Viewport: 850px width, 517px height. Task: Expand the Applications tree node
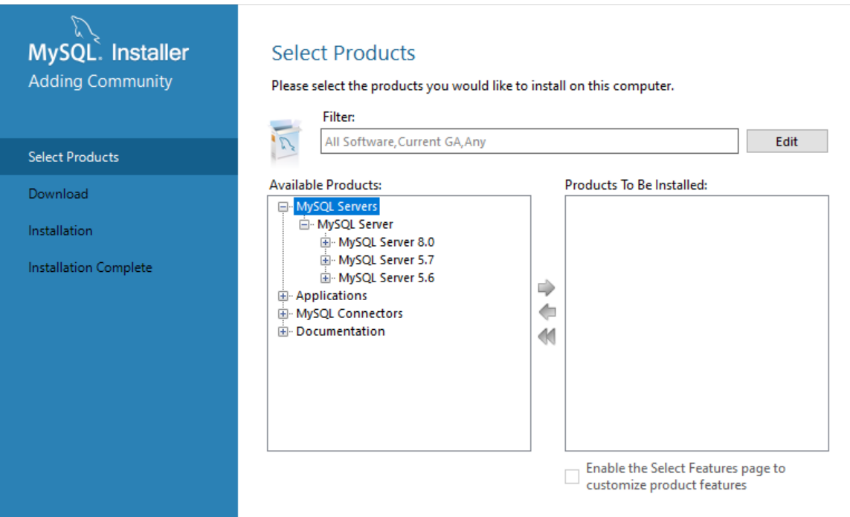pyautogui.click(x=282, y=296)
